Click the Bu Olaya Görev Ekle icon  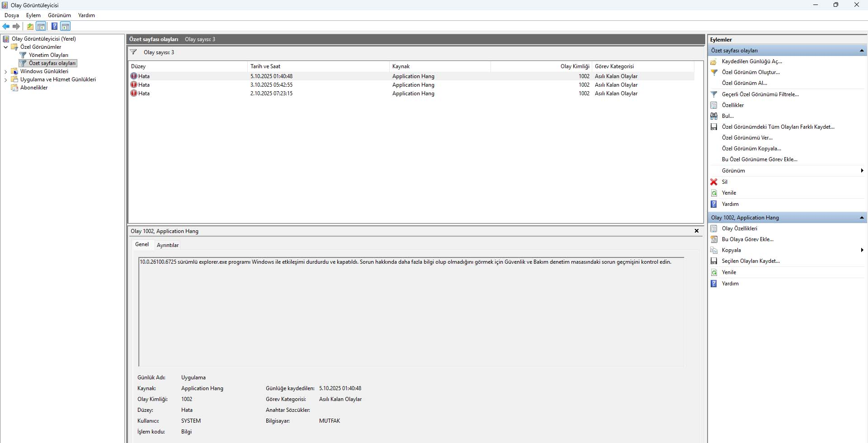pyautogui.click(x=714, y=239)
